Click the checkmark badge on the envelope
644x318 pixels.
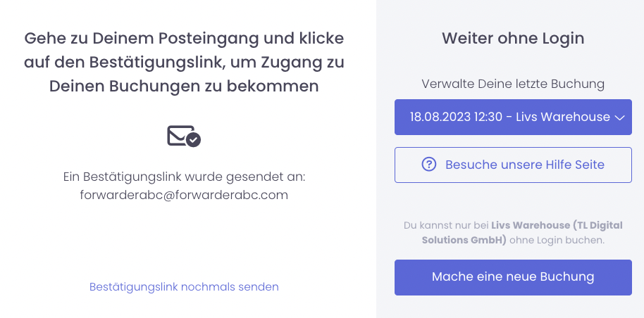point(193,139)
